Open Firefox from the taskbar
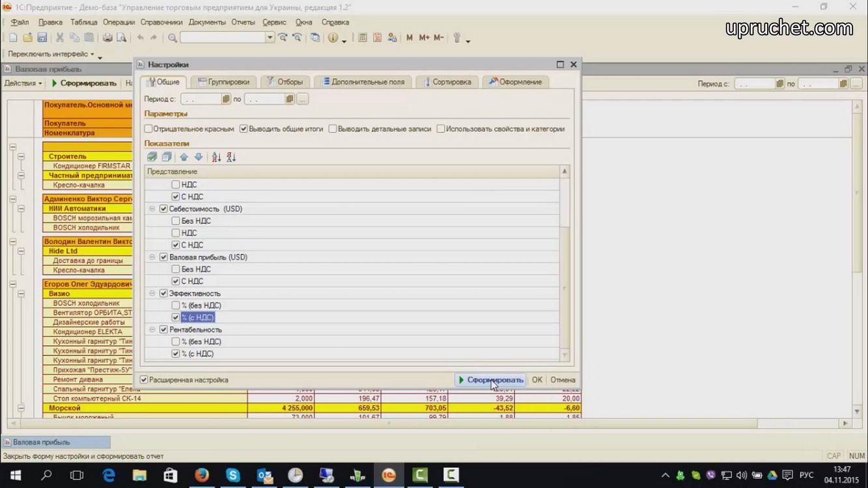This screenshot has width=868, height=488. click(201, 475)
